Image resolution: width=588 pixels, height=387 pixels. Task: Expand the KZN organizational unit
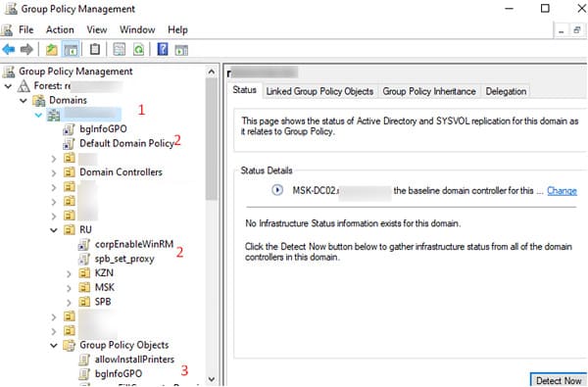tap(69, 273)
